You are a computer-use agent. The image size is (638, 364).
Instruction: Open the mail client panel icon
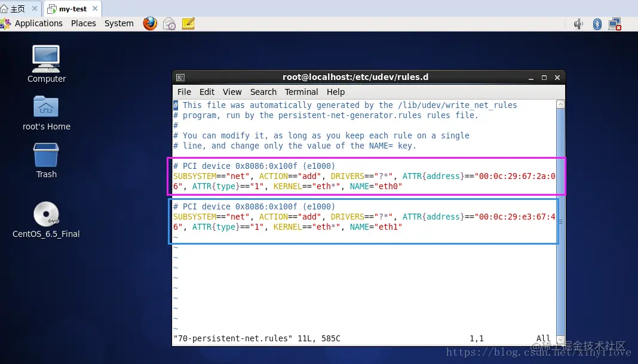(169, 23)
